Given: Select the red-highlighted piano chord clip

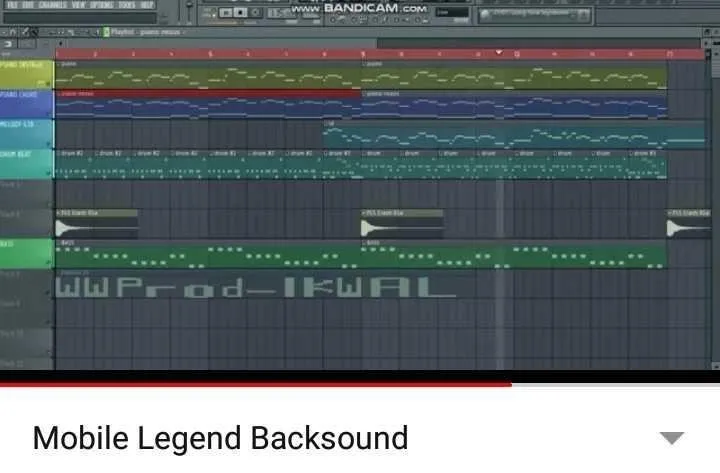Looking at the screenshot, I should pos(208,104).
